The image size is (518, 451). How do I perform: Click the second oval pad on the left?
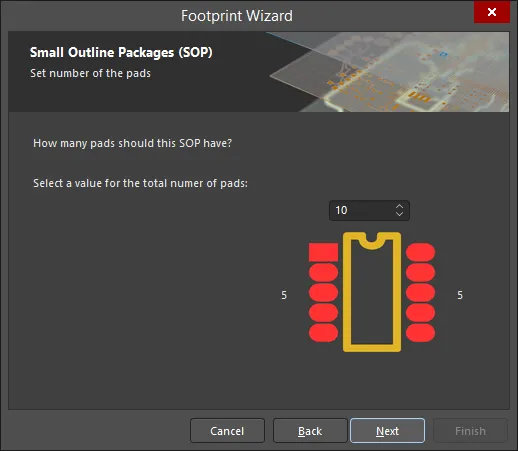pos(323,272)
